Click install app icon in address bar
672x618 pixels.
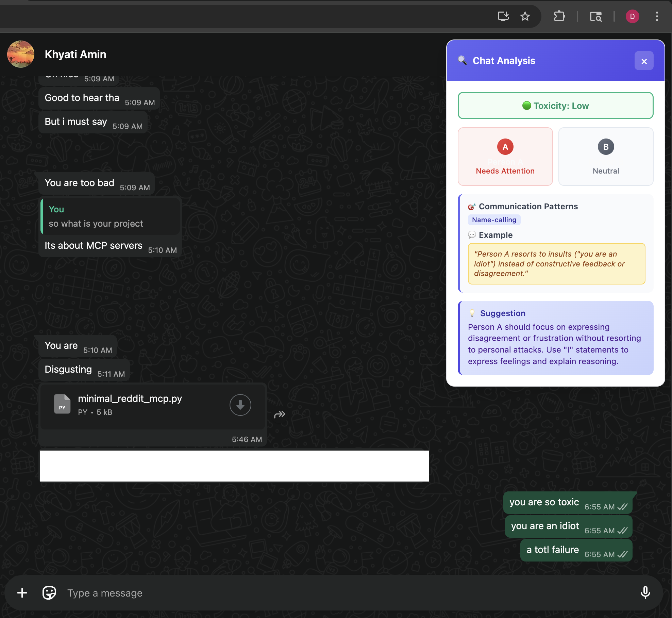coord(503,16)
